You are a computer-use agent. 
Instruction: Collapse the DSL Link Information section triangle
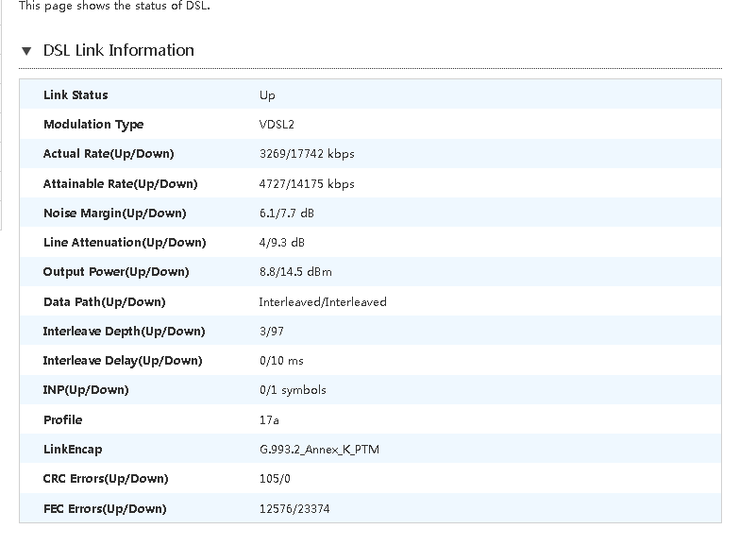(x=26, y=51)
